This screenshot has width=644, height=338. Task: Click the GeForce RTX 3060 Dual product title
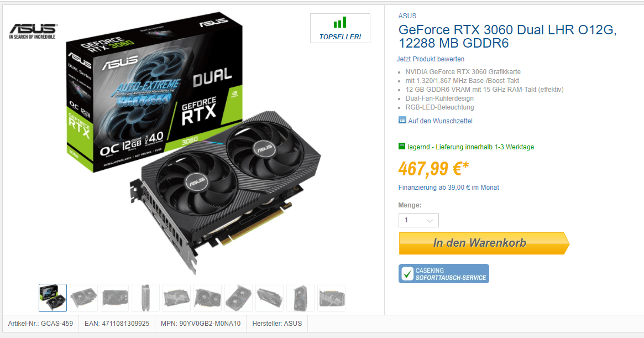507,36
